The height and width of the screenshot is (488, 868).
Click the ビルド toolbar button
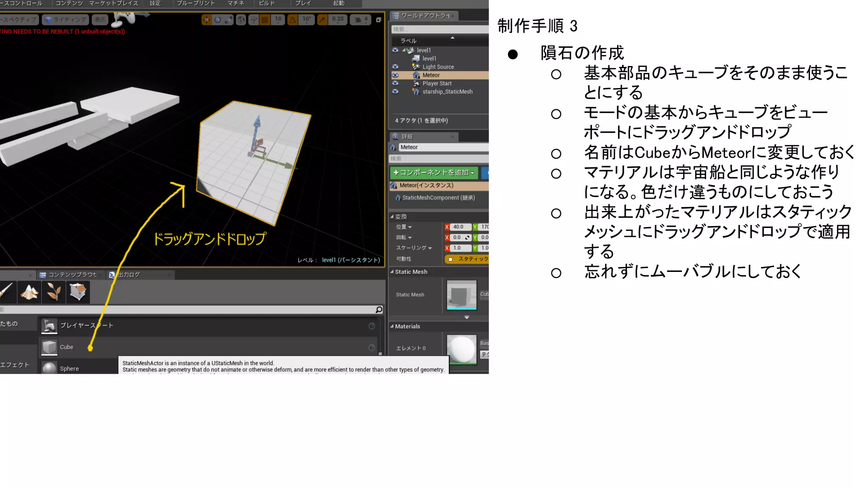tap(267, 3)
